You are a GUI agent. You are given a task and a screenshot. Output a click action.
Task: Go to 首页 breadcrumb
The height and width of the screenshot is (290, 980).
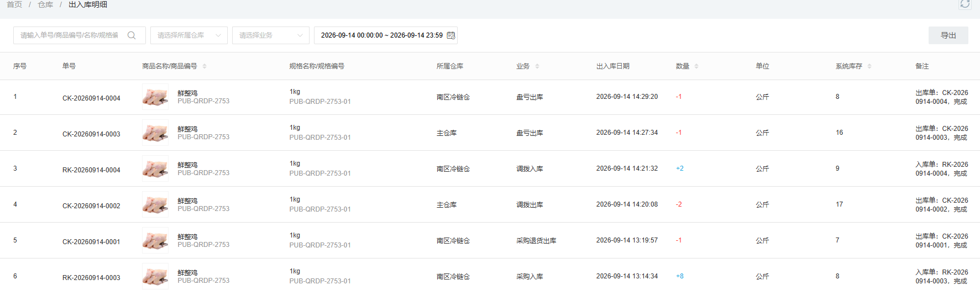pos(14,4)
